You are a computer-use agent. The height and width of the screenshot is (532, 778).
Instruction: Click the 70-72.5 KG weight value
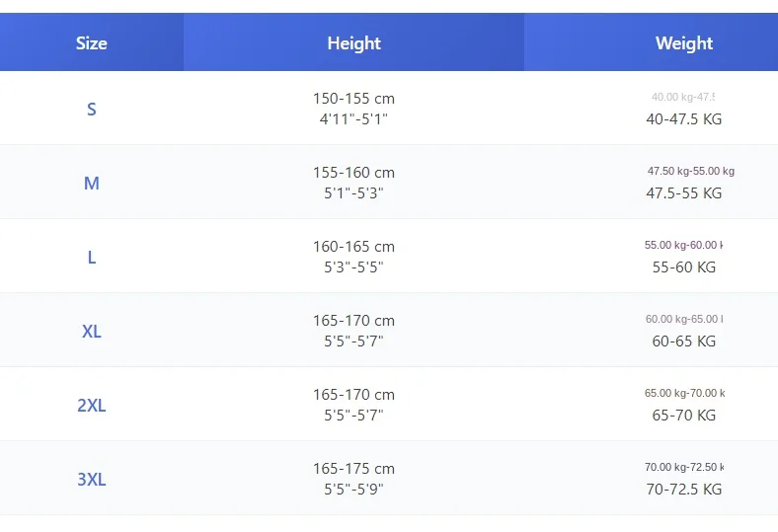683,490
